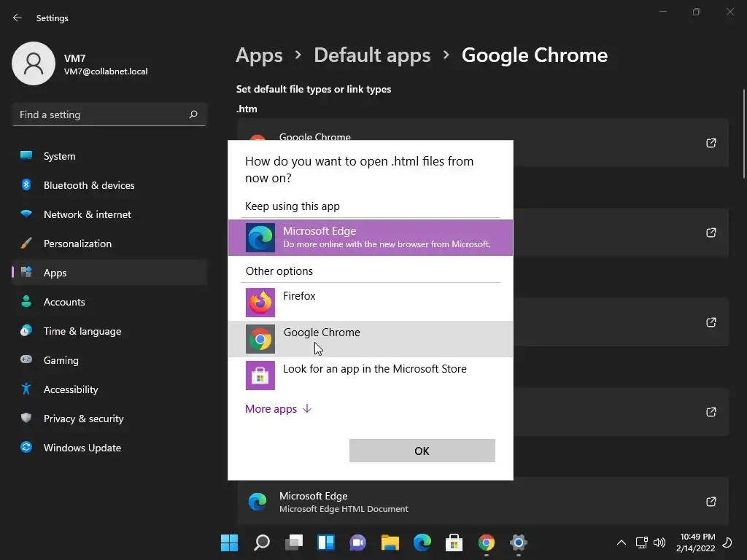Open Teams Chat from the taskbar
747x560 pixels.
click(x=357, y=542)
